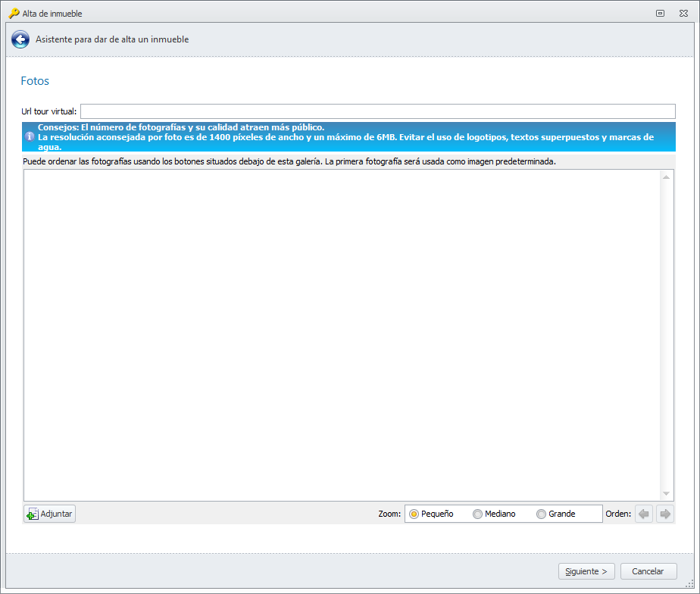Viewport: 700px width, 594px height.
Task: Click the gallery scrollbar down arrow
Action: pos(666,493)
